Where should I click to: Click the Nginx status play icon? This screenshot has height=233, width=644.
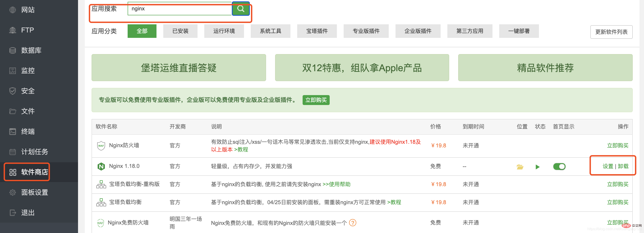(538, 167)
